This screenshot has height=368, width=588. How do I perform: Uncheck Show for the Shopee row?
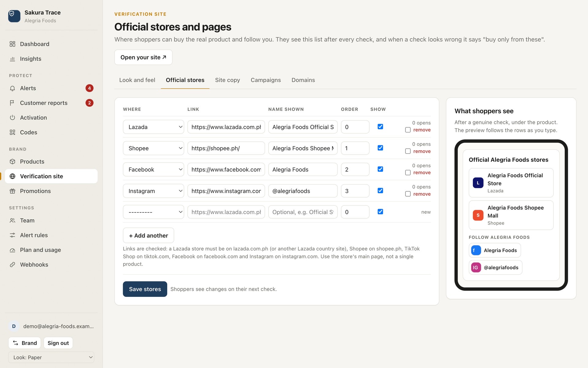pyautogui.click(x=380, y=148)
